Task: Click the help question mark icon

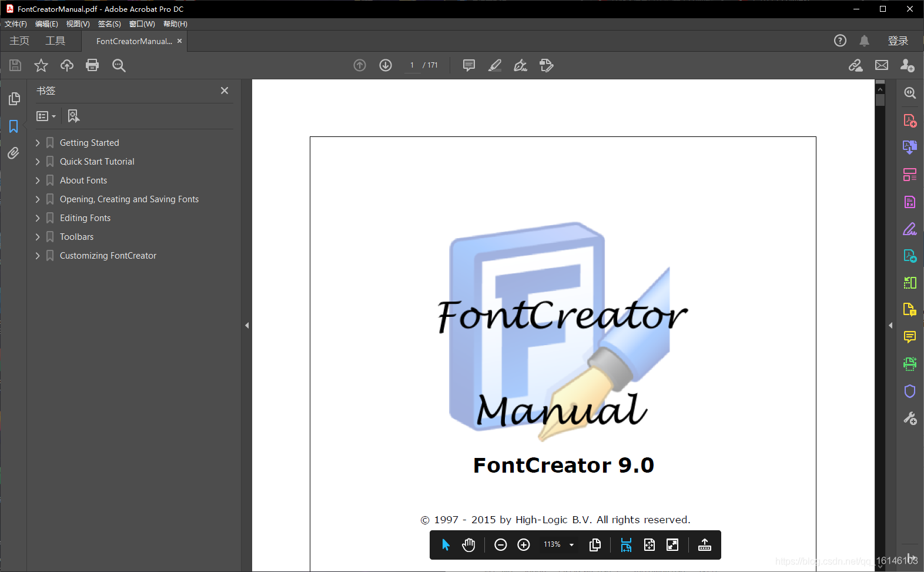Action: tap(840, 41)
